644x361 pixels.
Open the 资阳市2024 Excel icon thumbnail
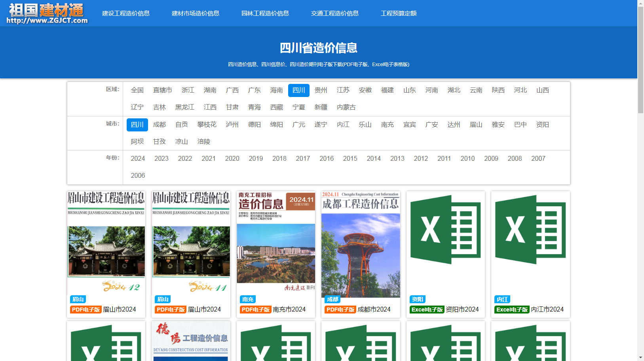pos(446,230)
